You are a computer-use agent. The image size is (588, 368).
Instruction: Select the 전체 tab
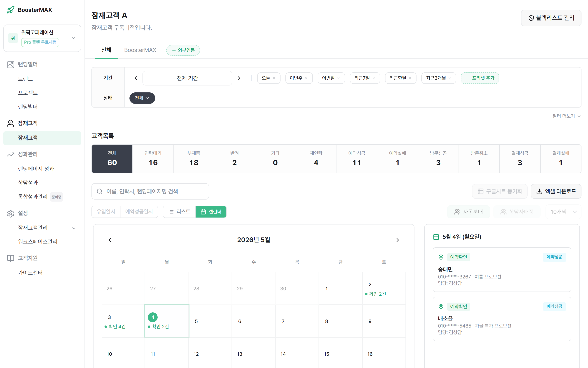[x=106, y=50]
